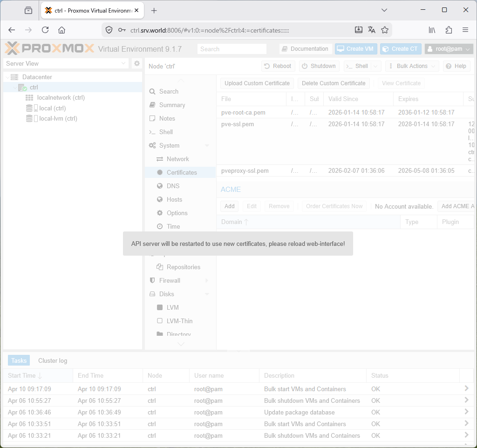The width and height of the screenshot is (477, 448).
Task: Bookmark this page with the star icon
Action: tap(385, 30)
